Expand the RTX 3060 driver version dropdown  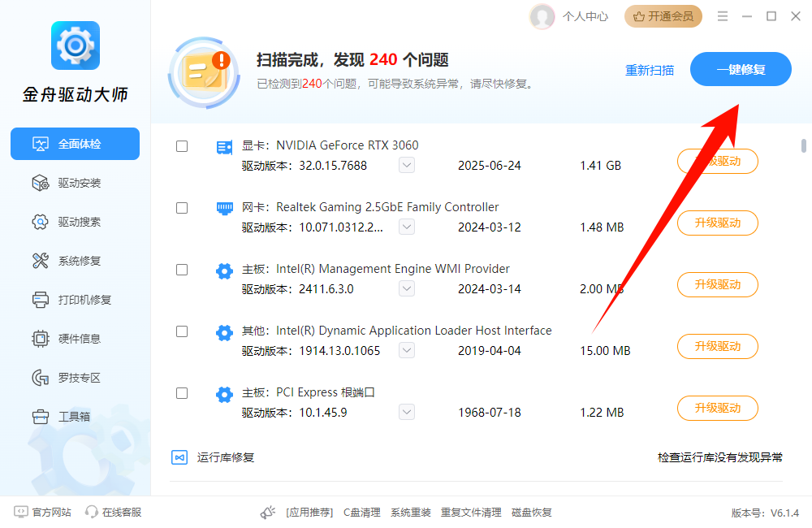[406, 165]
